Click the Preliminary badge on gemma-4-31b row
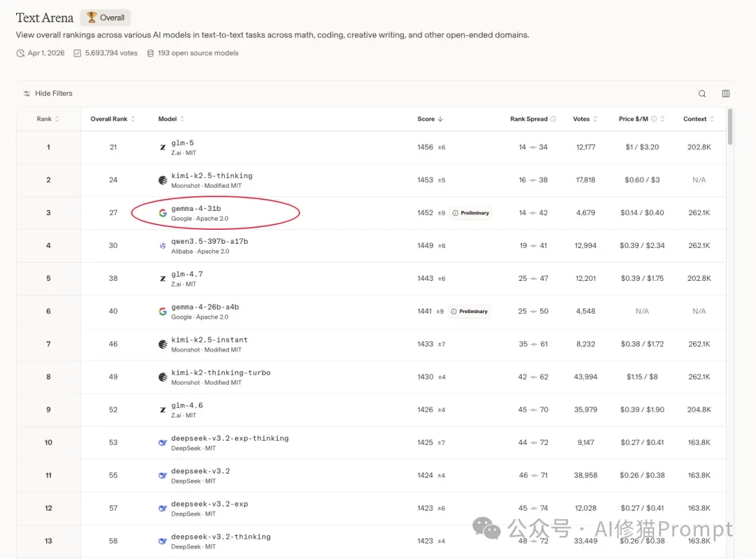 point(470,212)
